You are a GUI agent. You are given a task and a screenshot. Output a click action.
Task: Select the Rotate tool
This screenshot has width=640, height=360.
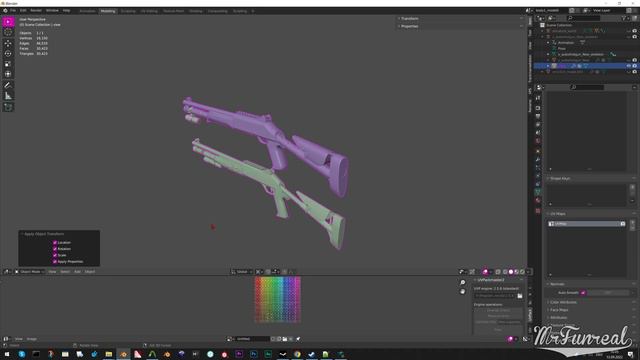click(x=8, y=53)
